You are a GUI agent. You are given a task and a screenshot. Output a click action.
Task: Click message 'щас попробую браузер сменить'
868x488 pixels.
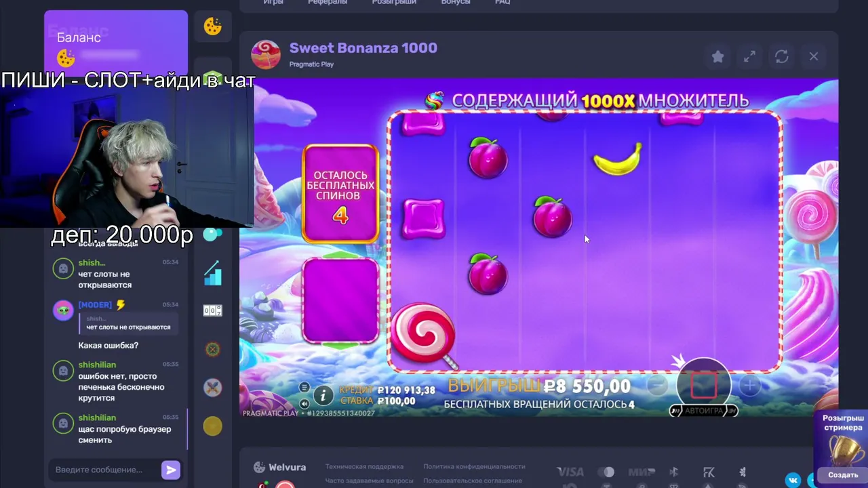coord(125,434)
